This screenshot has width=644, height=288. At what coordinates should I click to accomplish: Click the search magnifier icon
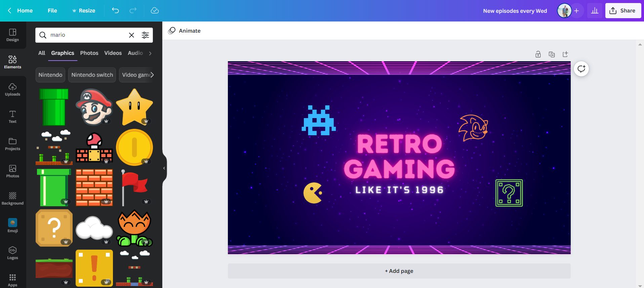click(x=43, y=35)
